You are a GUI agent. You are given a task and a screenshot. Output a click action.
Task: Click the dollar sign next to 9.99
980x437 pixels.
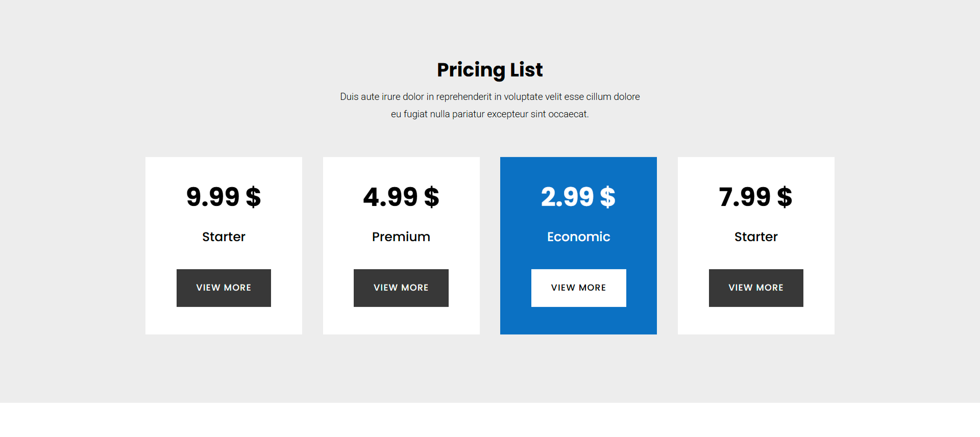pos(253,197)
